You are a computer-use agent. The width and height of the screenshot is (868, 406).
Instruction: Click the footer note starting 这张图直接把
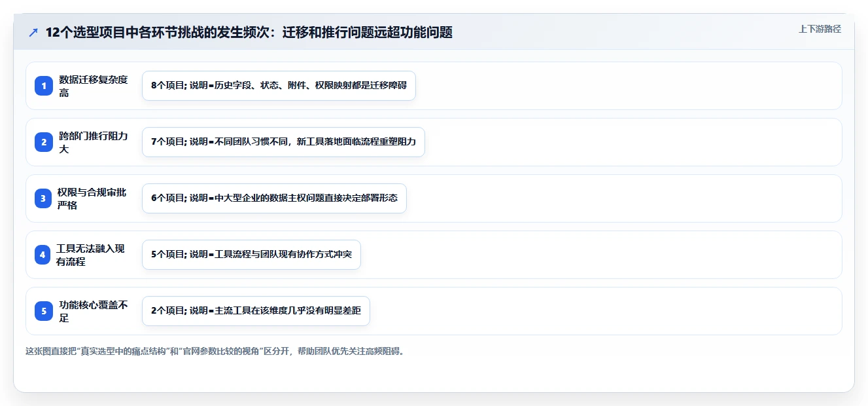point(215,351)
